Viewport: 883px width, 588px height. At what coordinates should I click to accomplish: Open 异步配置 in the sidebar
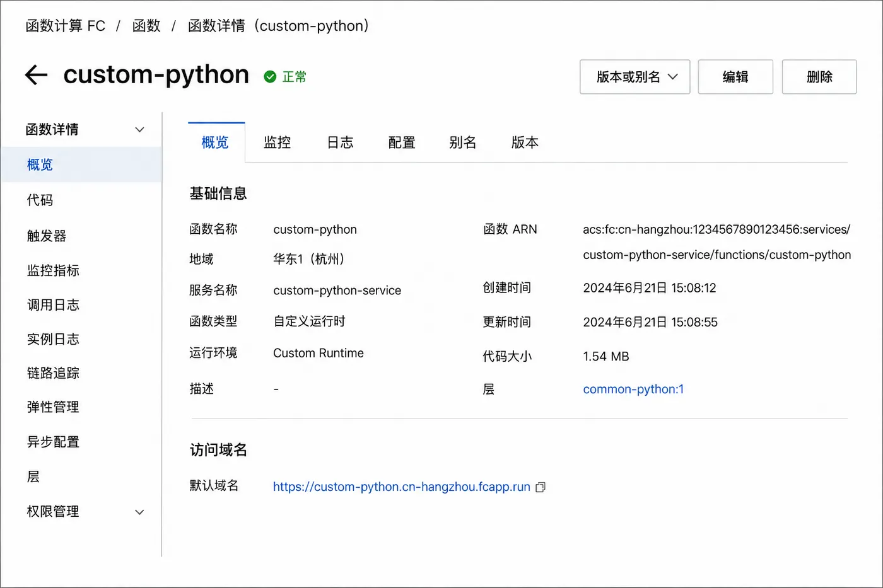pos(53,442)
